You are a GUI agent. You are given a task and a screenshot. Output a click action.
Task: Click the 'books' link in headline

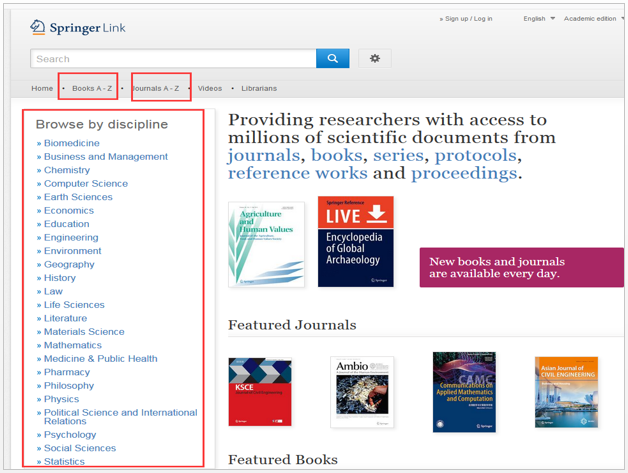coord(336,155)
